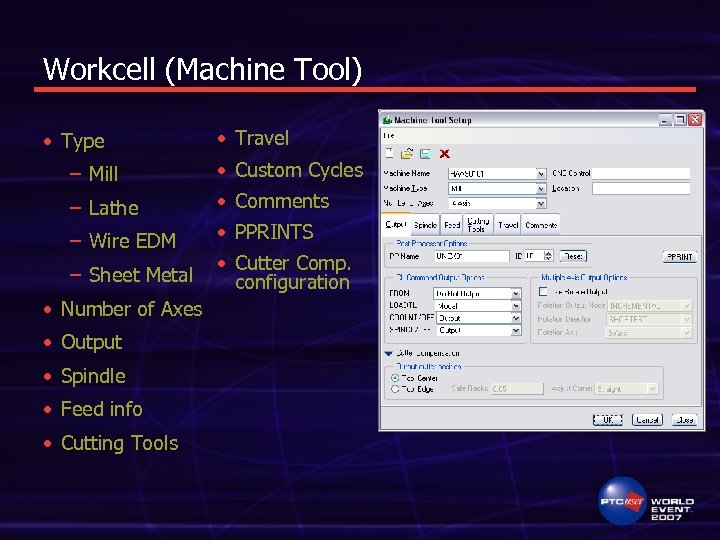The image size is (720, 540).
Task: Switch to the Feed tab
Action: coord(452,225)
